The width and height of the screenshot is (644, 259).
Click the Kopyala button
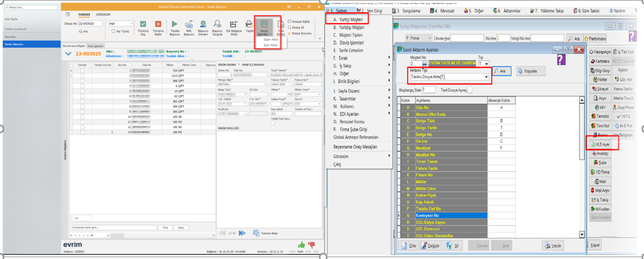(x=530, y=71)
